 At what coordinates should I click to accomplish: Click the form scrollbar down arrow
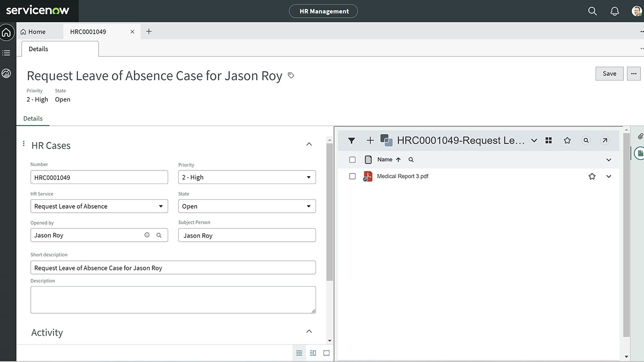[330, 340]
